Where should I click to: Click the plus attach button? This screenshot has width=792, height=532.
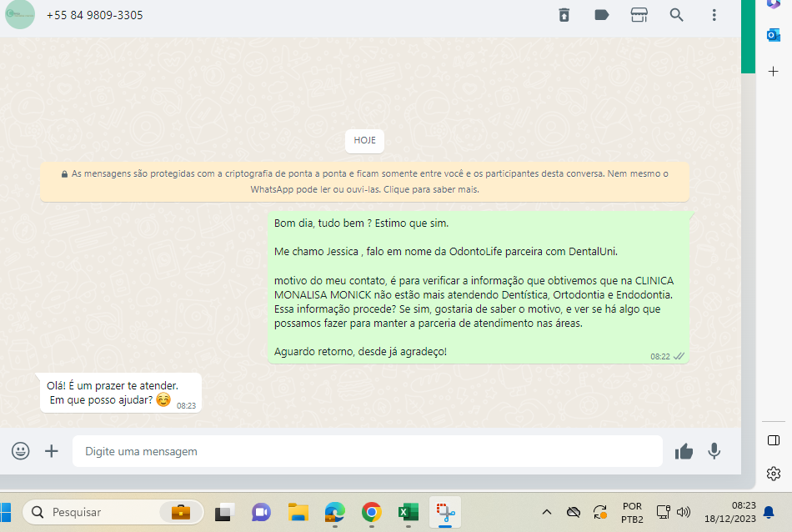(52, 451)
